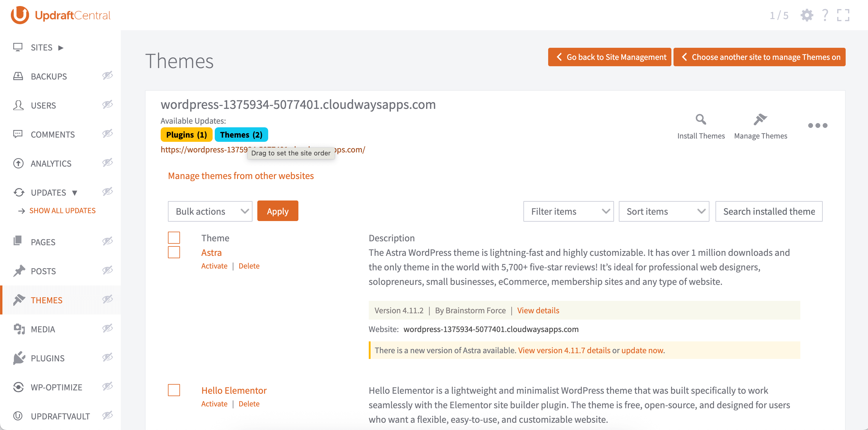Viewport: 868px width, 430px height.
Task: Switch to WP-Optimize in sidebar
Action: (56, 387)
